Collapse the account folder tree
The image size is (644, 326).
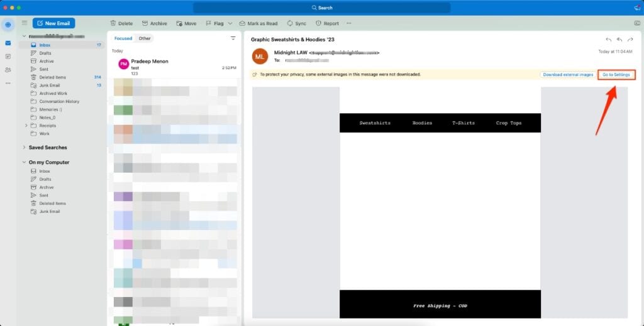pos(25,36)
